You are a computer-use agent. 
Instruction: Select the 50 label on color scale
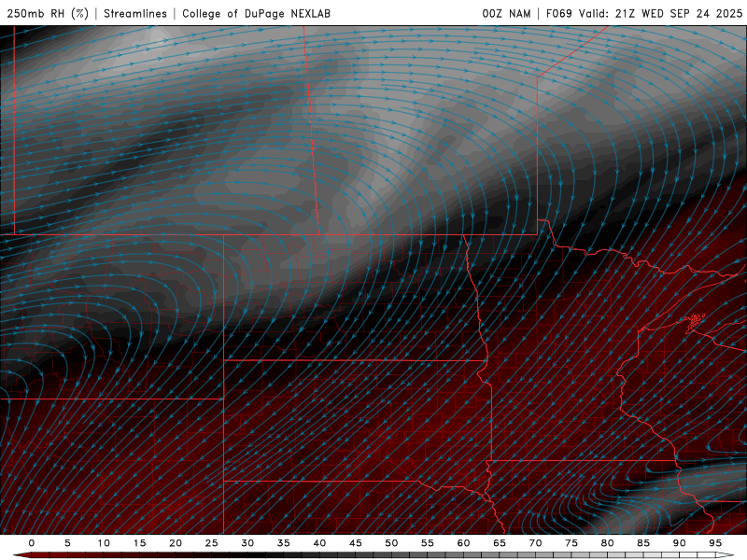391,543
